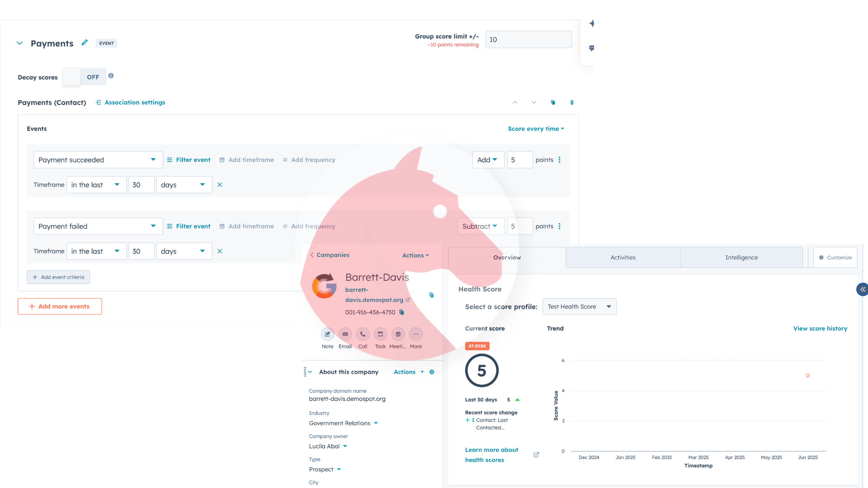Screen dimensions: 868x488
Task: Schedule a Meeting icon
Action: click(398, 334)
